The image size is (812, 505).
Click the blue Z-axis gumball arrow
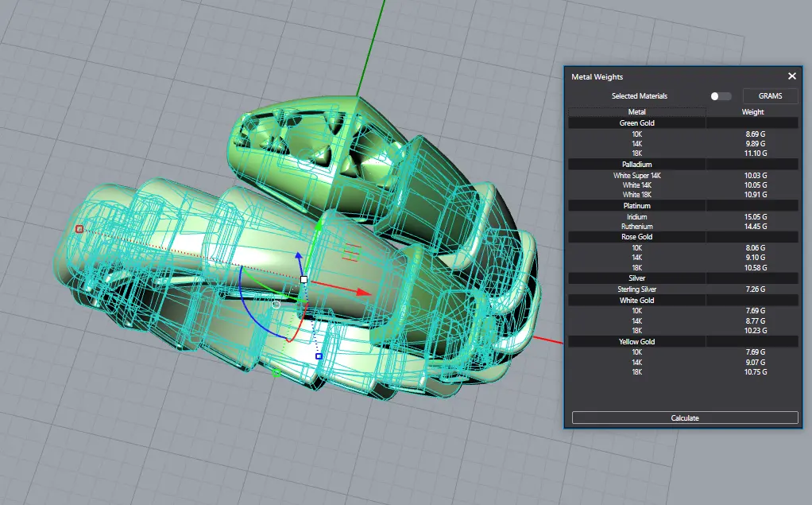click(x=299, y=258)
